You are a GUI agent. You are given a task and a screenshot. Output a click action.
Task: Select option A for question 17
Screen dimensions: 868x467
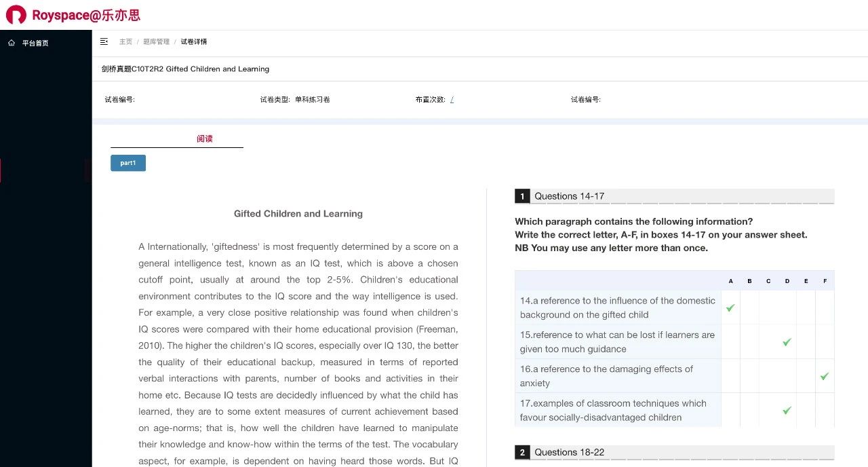730,410
